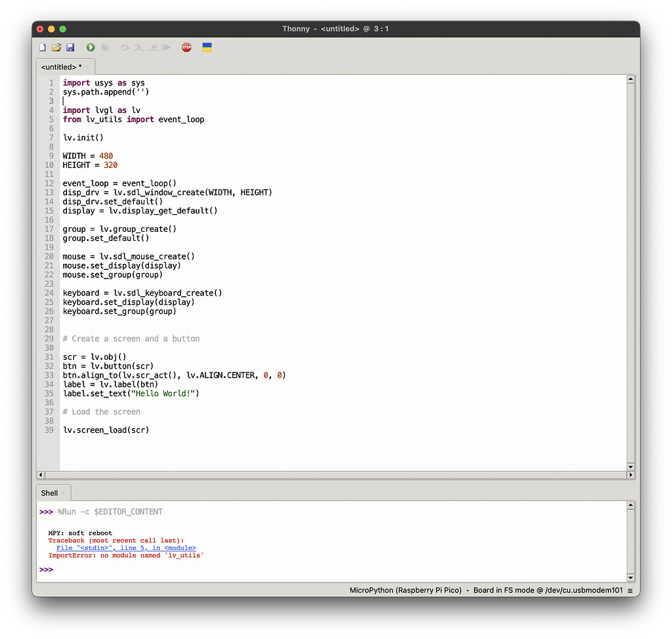Image resolution: width=672 pixels, height=639 pixels.
Task: Close the <untitled> tab
Action: (x=86, y=66)
